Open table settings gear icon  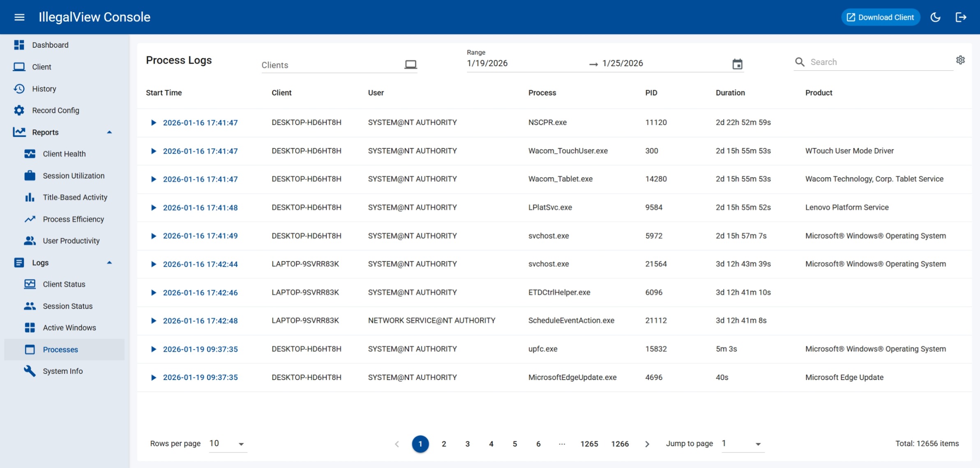960,60
